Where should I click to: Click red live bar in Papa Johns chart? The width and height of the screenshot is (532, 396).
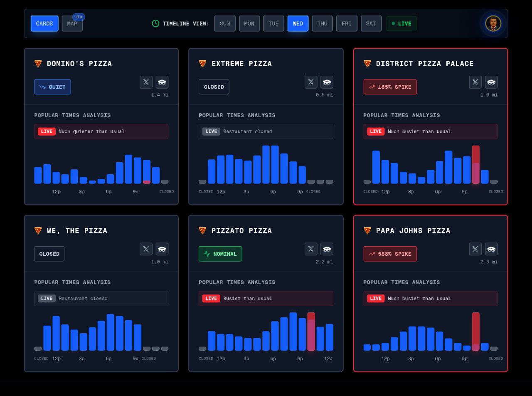click(475, 331)
